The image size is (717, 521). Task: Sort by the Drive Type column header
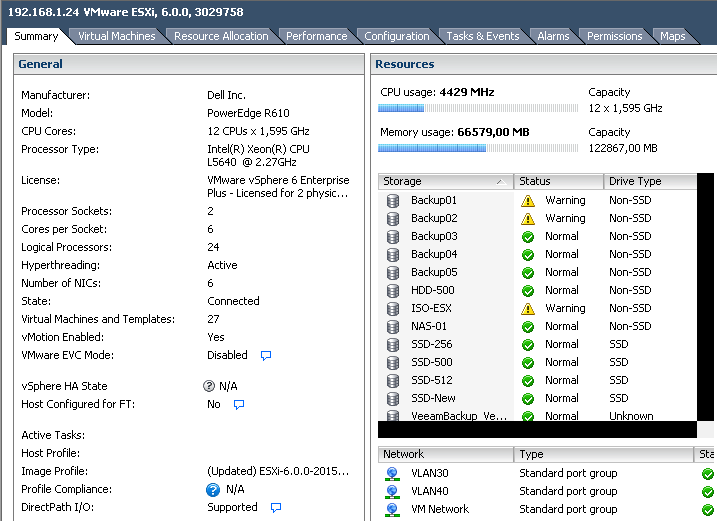click(648, 182)
